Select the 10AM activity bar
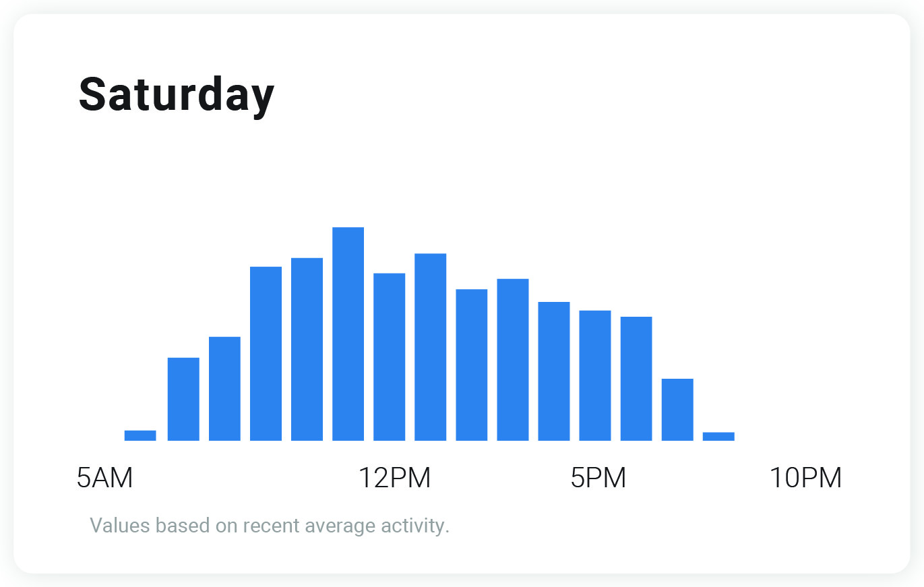 coord(307,349)
